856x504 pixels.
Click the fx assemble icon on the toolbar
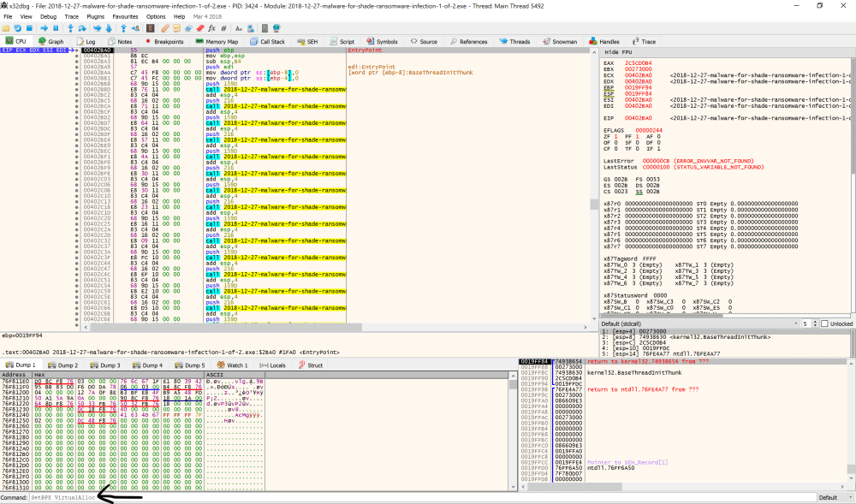(x=212, y=28)
